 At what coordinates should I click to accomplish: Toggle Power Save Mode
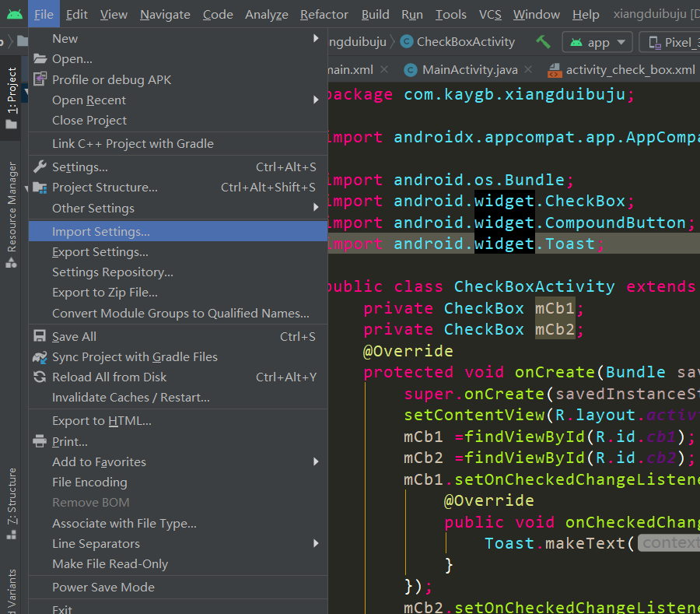pyautogui.click(x=103, y=588)
